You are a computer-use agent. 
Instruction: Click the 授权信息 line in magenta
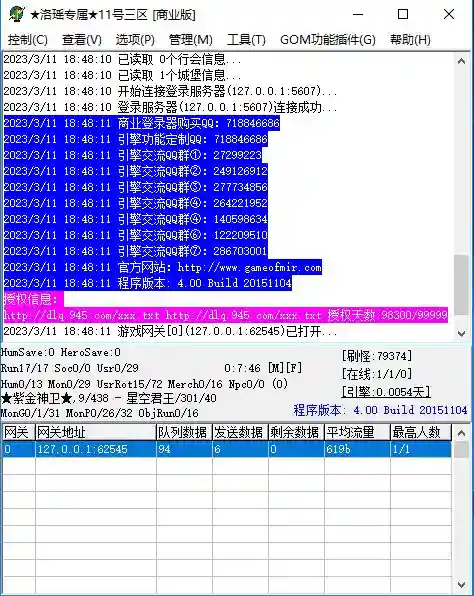pos(33,299)
